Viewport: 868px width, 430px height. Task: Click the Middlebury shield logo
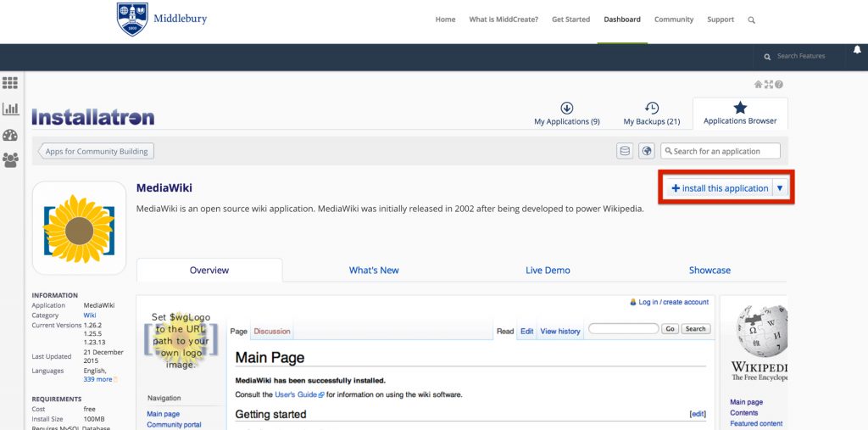[132, 20]
